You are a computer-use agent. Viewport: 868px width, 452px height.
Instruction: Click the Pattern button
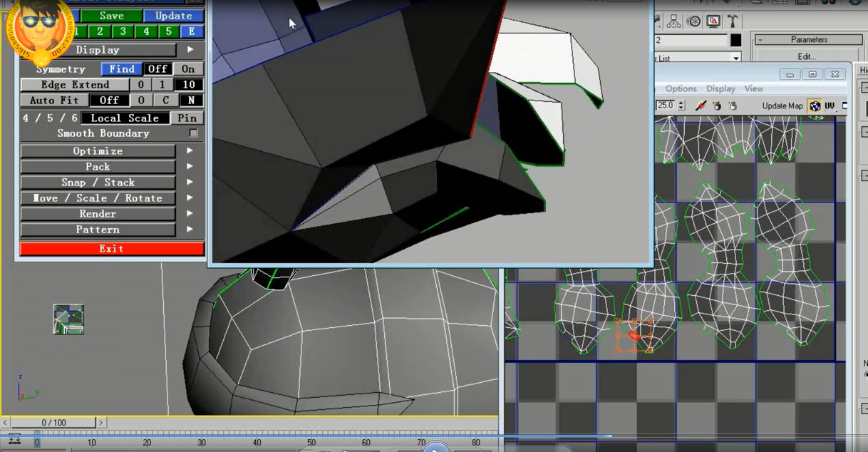98,230
